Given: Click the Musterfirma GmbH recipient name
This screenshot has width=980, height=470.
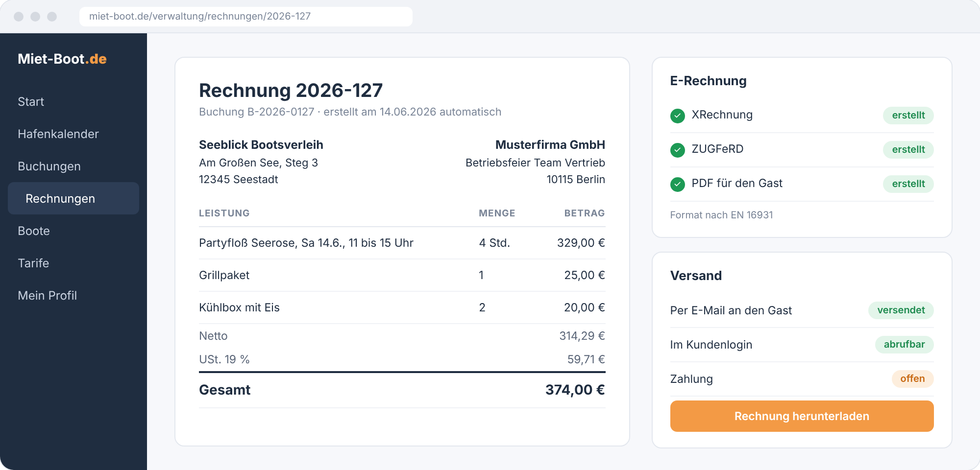Looking at the screenshot, I should click(550, 145).
